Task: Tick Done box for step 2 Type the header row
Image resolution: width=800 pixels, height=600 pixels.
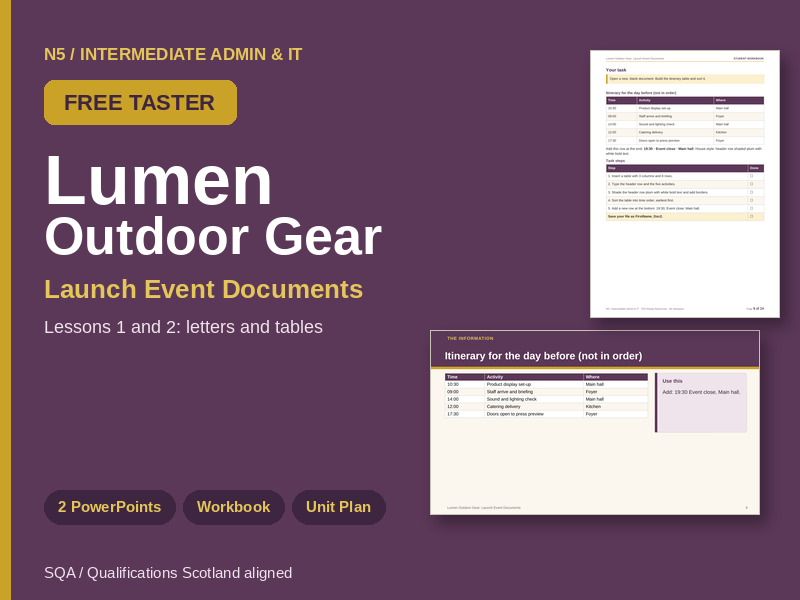Action: (752, 184)
